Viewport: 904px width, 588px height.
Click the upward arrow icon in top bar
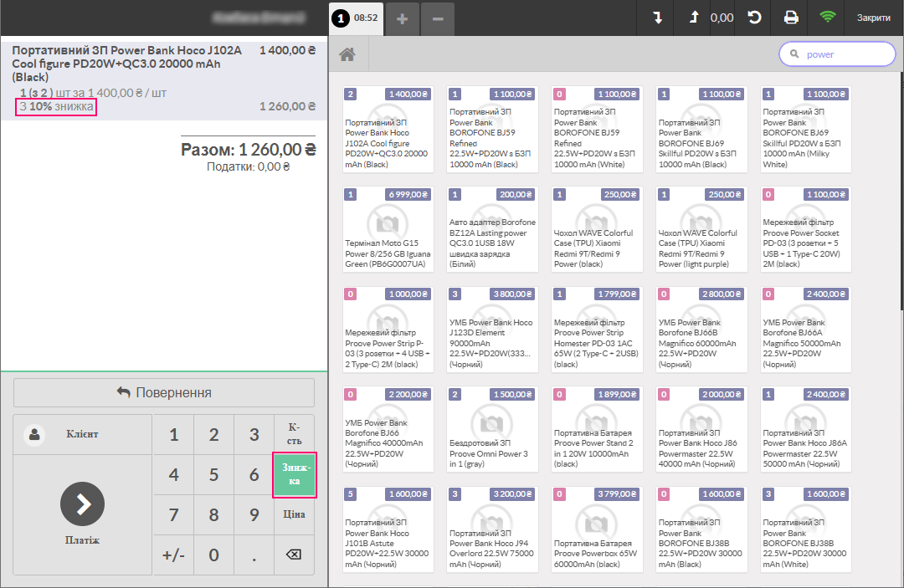pyautogui.click(x=694, y=18)
